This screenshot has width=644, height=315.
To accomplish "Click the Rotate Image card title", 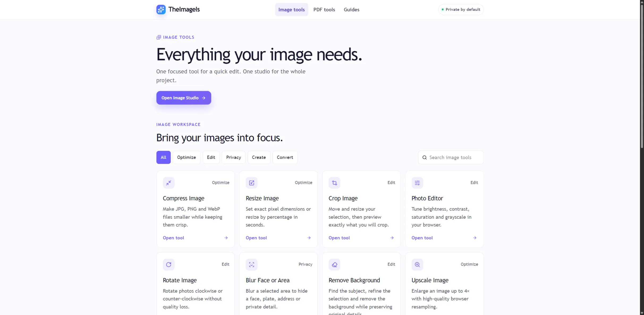I will point(180,280).
